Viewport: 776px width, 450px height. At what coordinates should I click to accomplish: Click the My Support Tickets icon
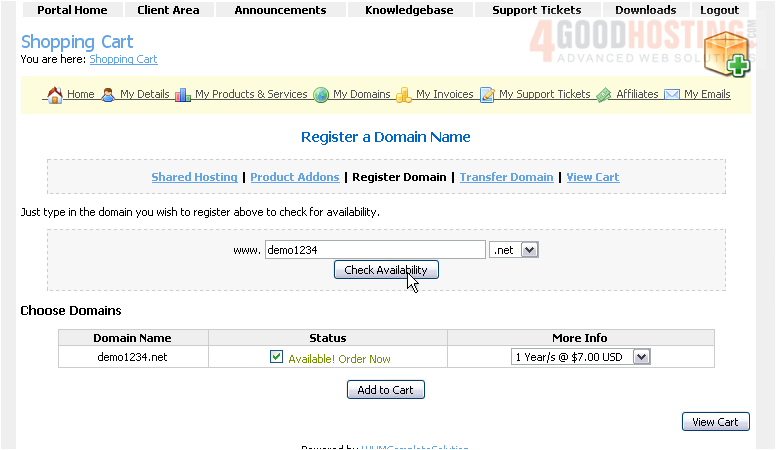pyautogui.click(x=487, y=95)
